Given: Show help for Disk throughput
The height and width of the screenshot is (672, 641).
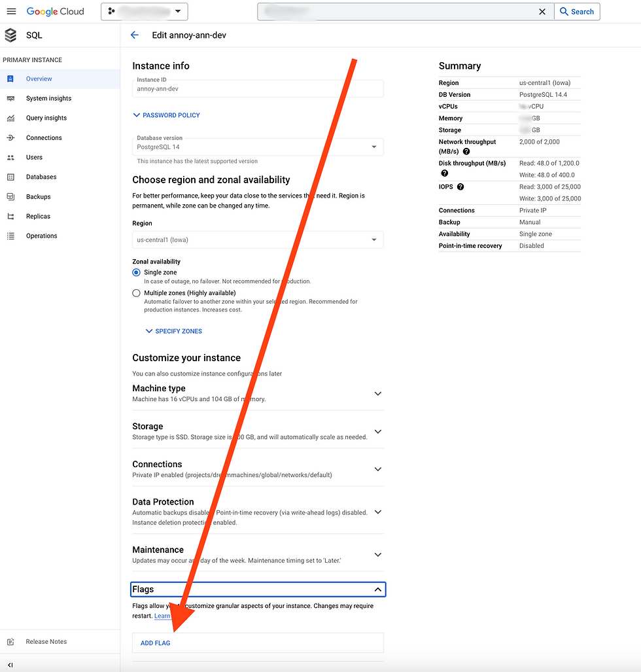Looking at the screenshot, I should coord(444,173).
